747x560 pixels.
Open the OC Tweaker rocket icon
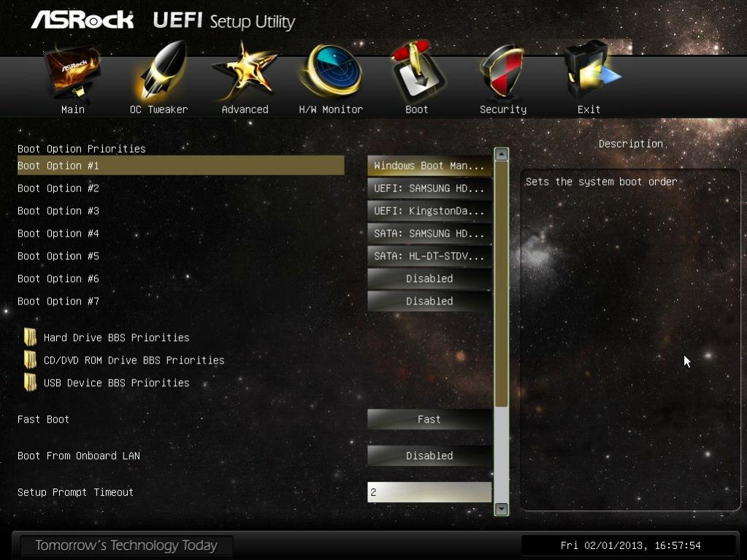click(x=160, y=71)
